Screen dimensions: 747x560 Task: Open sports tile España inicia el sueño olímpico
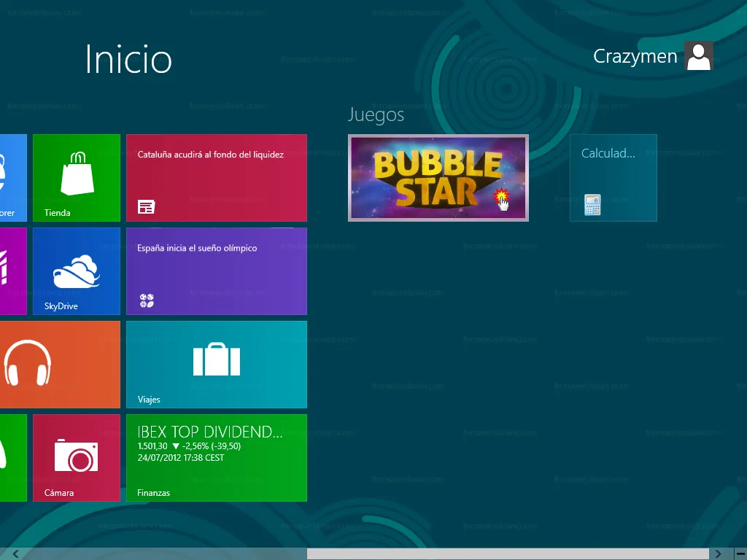(216, 271)
